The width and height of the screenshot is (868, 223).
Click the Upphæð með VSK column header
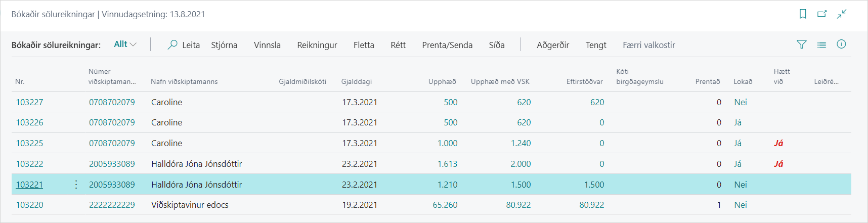(500, 81)
